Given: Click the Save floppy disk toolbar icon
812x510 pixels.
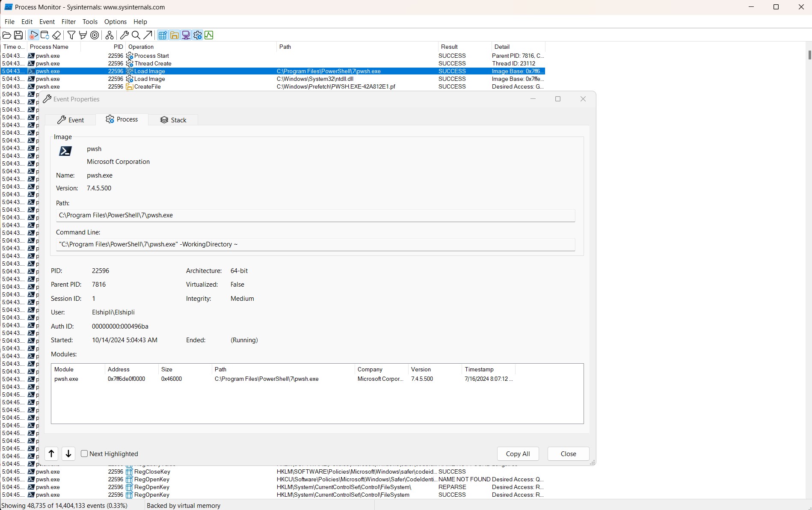Looking at the screenshot, I should click(18, 35).
